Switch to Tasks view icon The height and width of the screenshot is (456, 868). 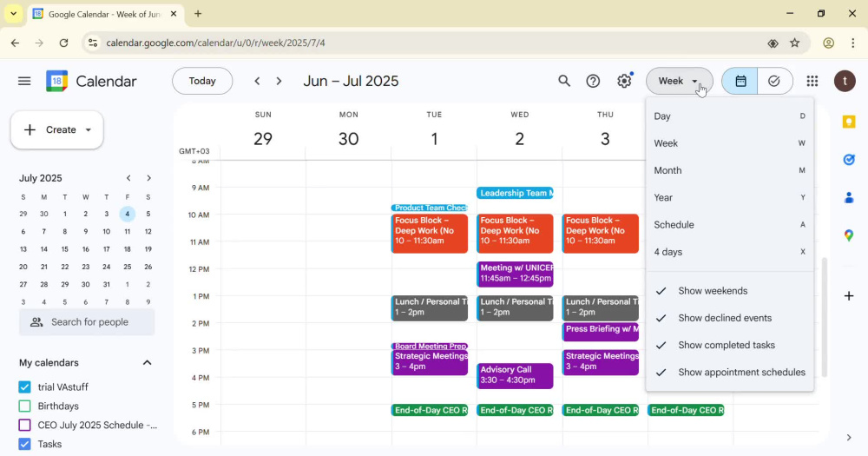click(774, 82)
